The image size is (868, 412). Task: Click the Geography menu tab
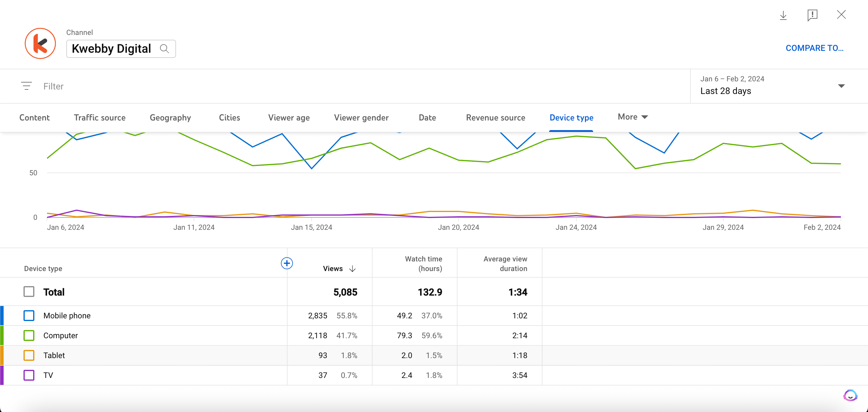[x=170, y=117]
